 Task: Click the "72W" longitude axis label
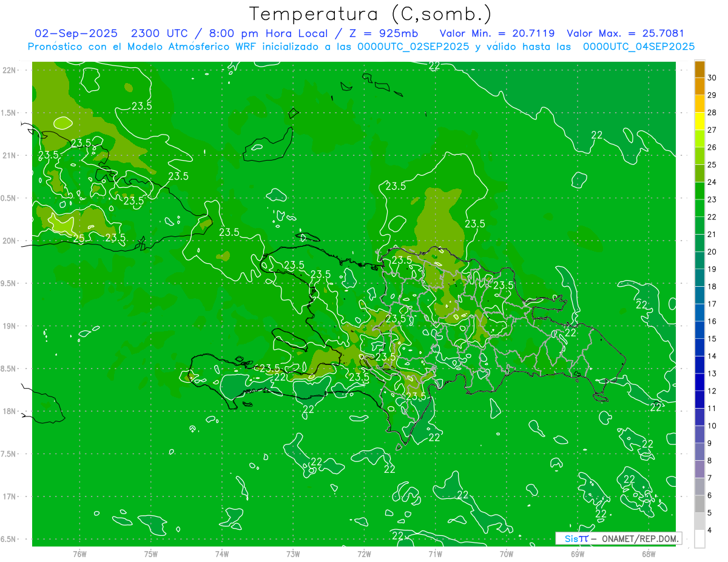pyautogui.click(x=364, y=555)
